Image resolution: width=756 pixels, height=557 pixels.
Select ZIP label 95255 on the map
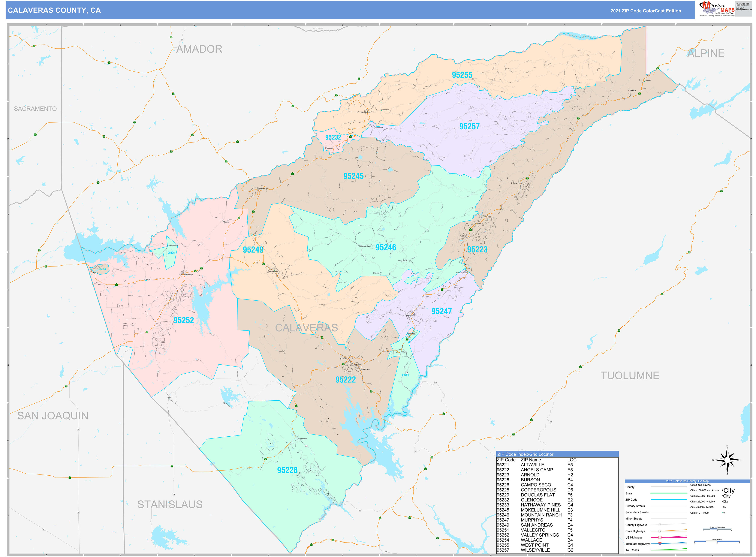coord(462,75)
